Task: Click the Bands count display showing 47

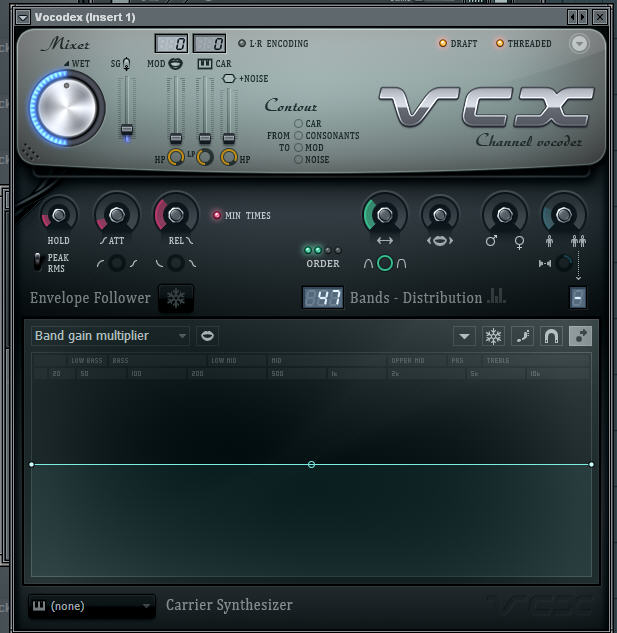Action: (x=323, y=298)
